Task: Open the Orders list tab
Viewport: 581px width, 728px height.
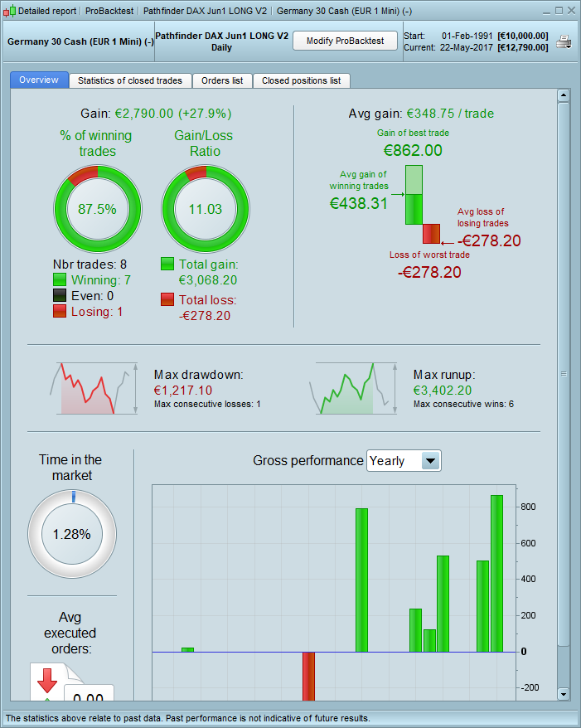Action: [222, 80]
